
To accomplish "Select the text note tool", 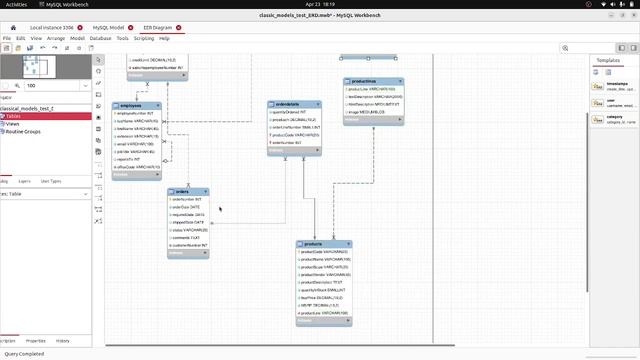I will coord(98,106).
